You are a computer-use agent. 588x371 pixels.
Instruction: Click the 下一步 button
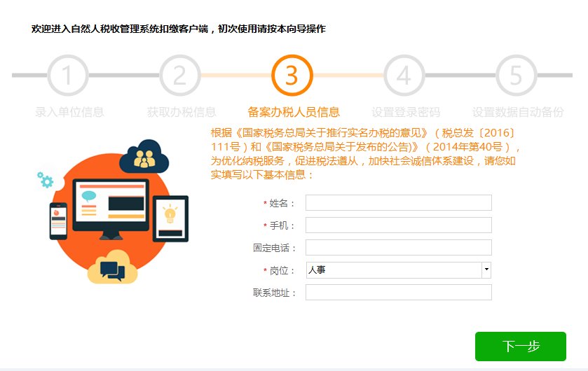pos(521,346)
